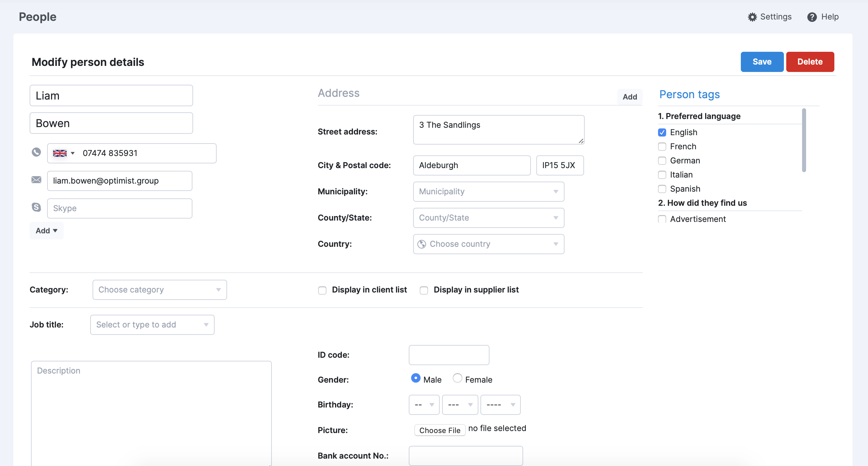Enable Display in client list
This screenshot has height=466, width=868.
coord(322,290)
